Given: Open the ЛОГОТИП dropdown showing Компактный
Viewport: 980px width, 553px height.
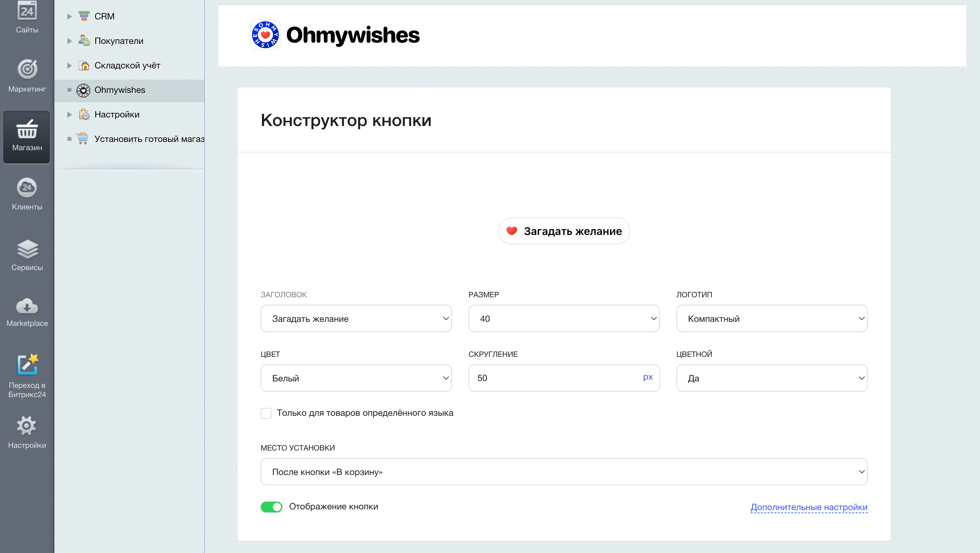Looking at the screenshot, I should point(771,319).
